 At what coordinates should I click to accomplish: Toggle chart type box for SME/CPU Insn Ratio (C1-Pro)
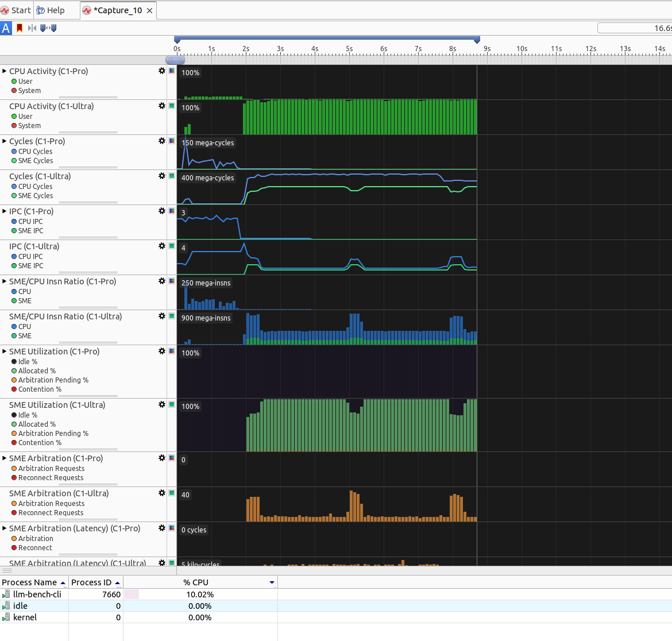click(172, 281)
